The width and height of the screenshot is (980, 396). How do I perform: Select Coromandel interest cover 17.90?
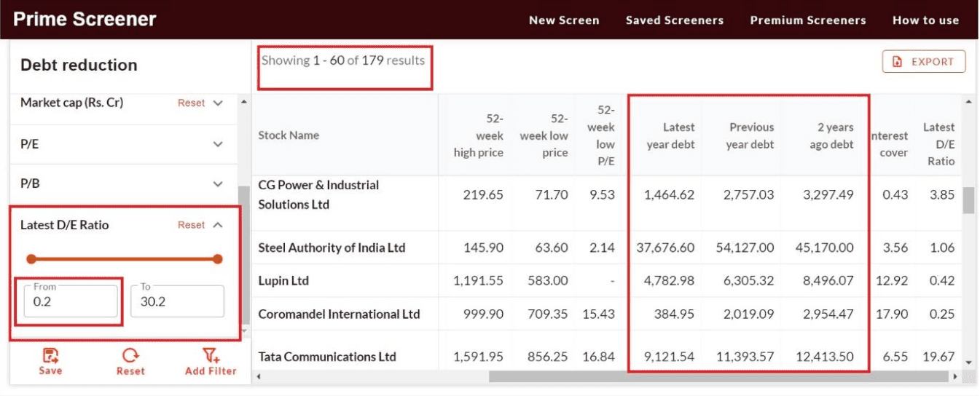tap(893, 314)
